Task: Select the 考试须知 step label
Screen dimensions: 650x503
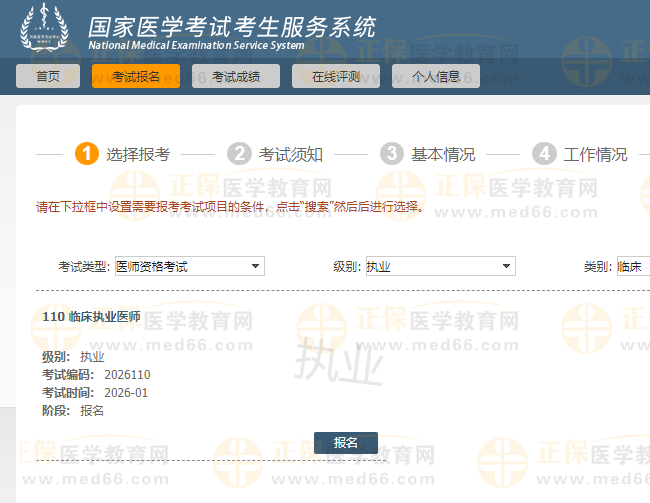Action: click(x=291, y=155)
